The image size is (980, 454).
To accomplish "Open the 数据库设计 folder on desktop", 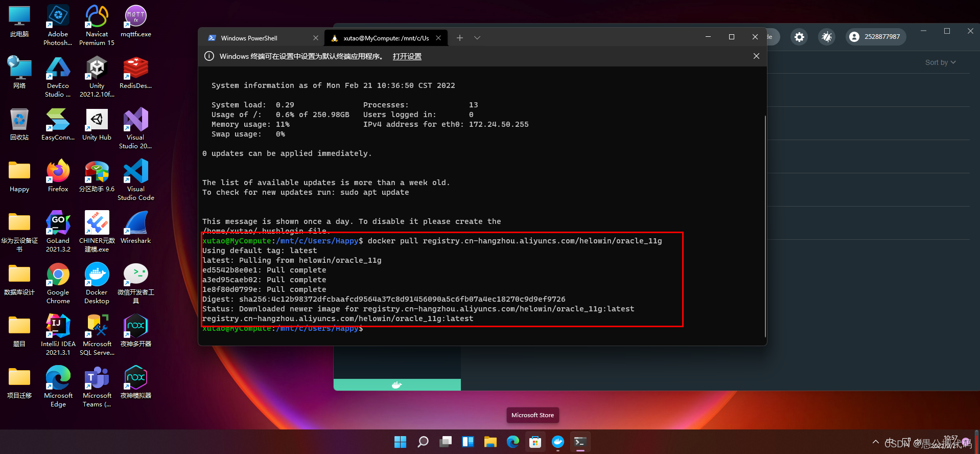I will [19, 280].
